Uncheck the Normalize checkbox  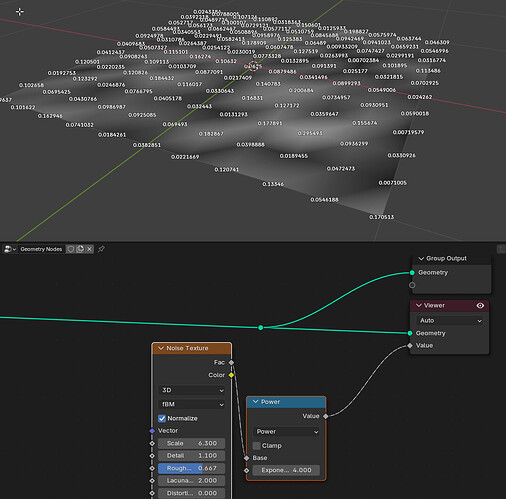pos(162,418)
